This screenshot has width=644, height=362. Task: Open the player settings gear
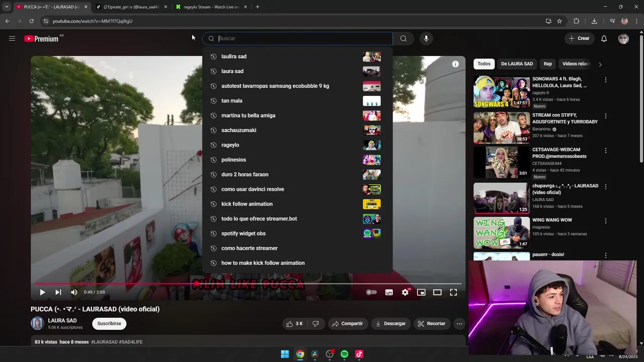coord(405,292)
